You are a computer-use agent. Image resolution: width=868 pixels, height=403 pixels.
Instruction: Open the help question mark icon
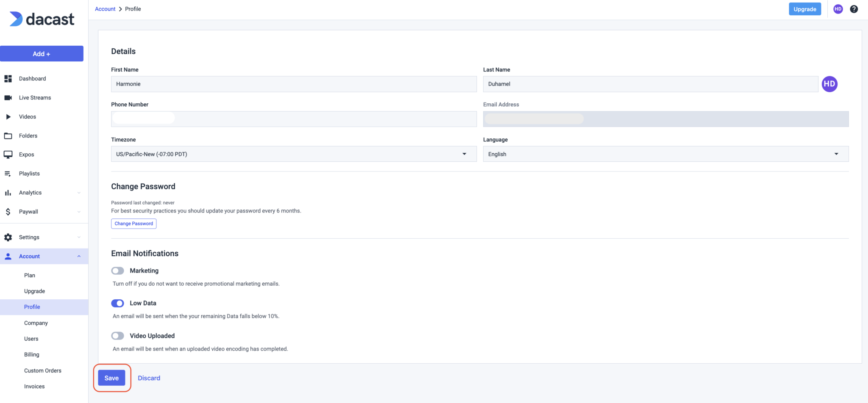tap(854, 9)
